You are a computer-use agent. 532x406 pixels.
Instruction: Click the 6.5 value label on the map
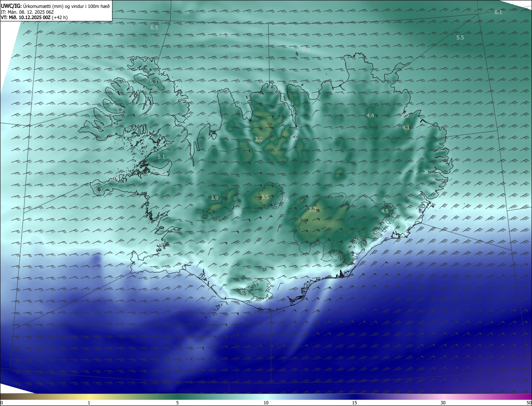(154, 27)
